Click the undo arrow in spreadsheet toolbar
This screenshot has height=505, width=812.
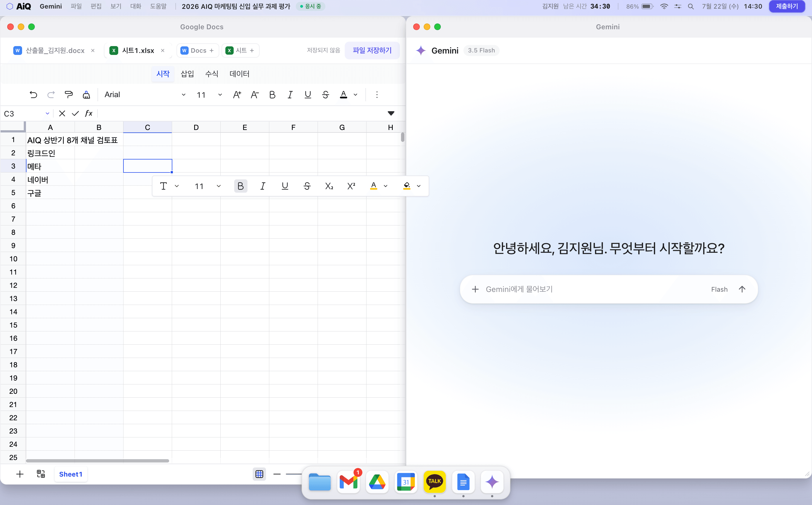[x=33, y=95]
